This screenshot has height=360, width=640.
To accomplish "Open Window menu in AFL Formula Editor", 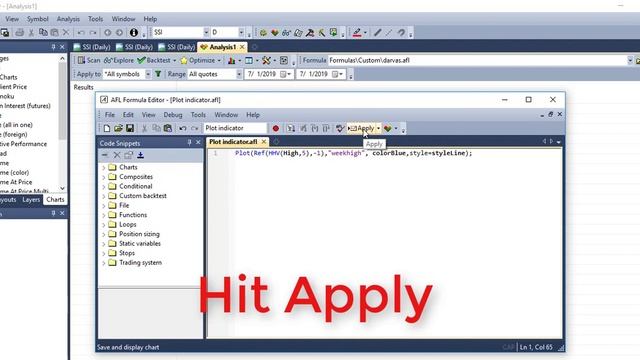I will pos(226,115).
